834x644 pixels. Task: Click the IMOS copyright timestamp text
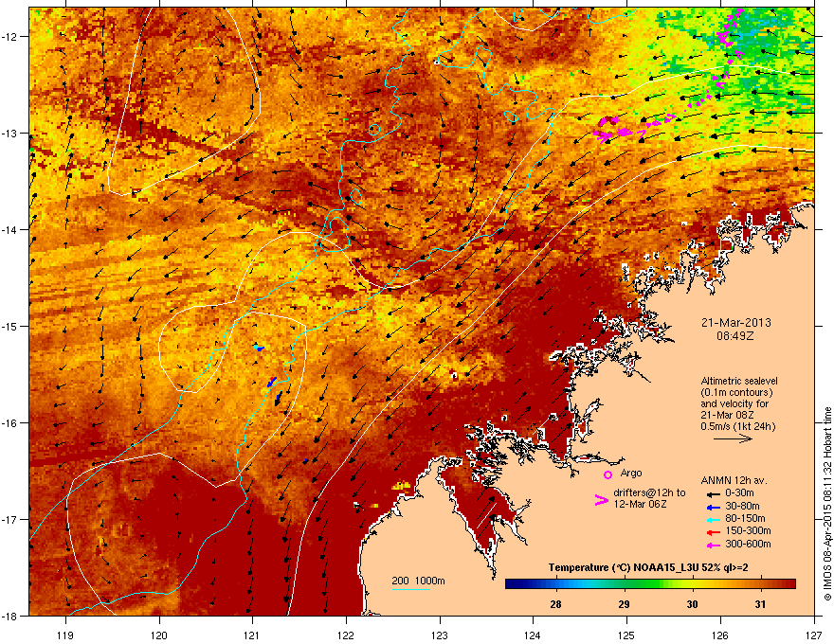pos(827,504)
